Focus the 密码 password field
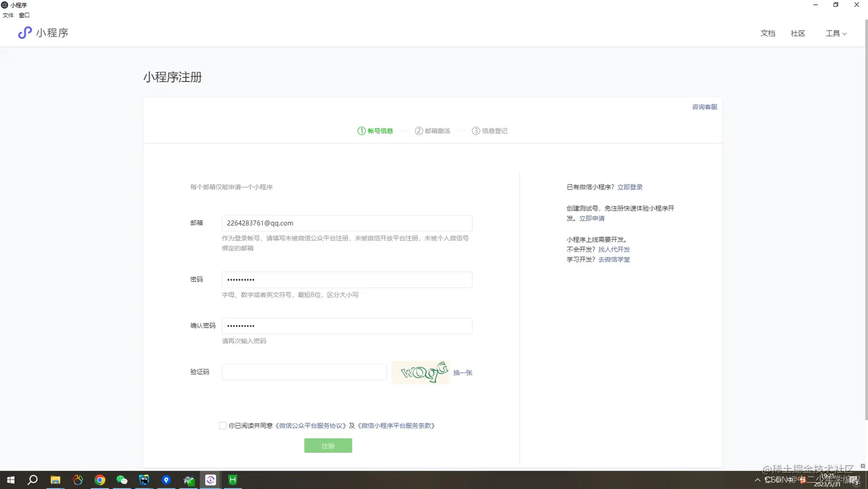The width and height of the screenshot is (868, 489). tap(347, 280)
